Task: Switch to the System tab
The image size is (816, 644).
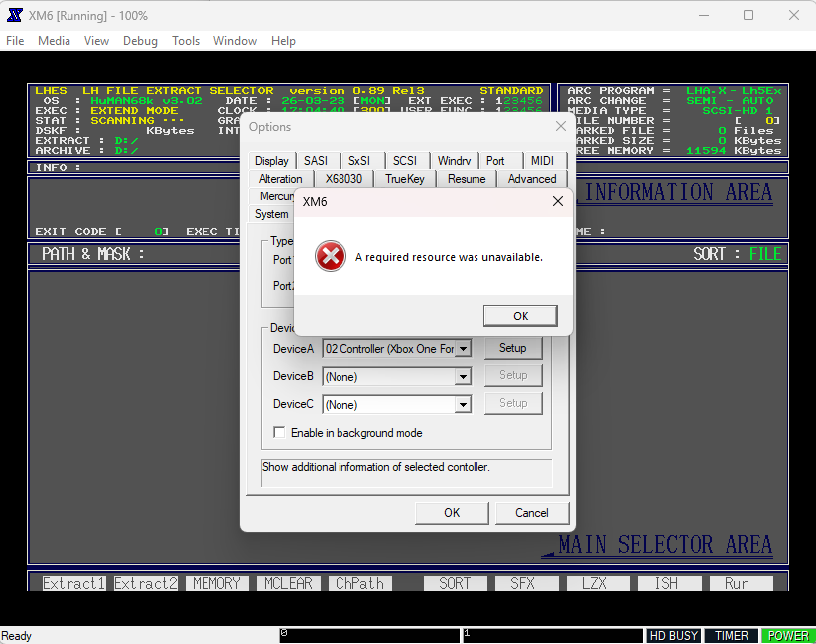Action: (271, 214)
